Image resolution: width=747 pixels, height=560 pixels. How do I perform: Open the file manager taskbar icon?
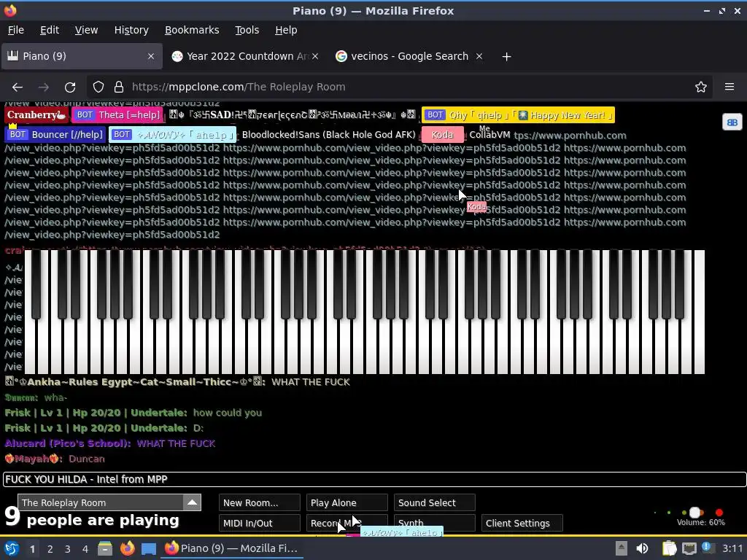pos(105,548)
